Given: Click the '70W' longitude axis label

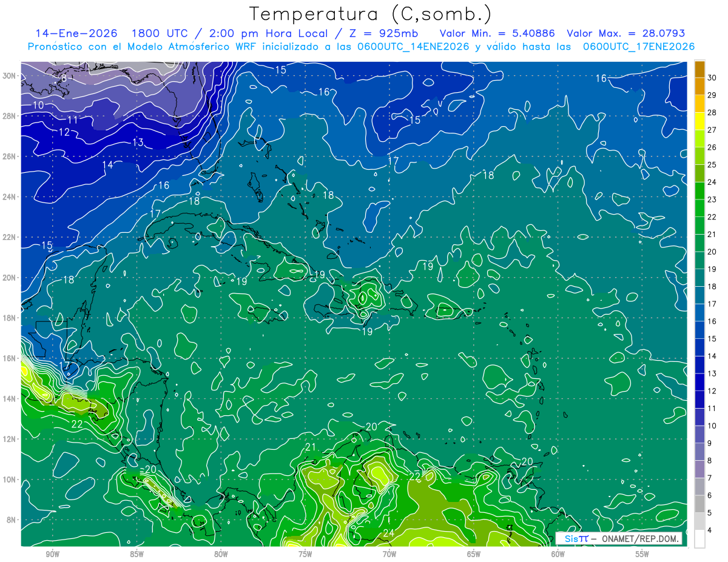Looking at the screenshot, I should [x=389, y=554].
